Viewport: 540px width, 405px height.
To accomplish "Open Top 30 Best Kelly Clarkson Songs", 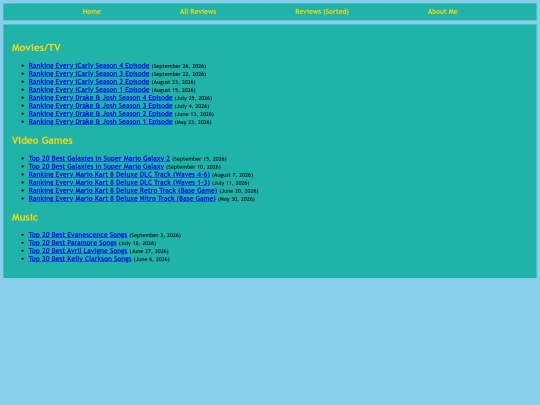I will pos(80,259).
